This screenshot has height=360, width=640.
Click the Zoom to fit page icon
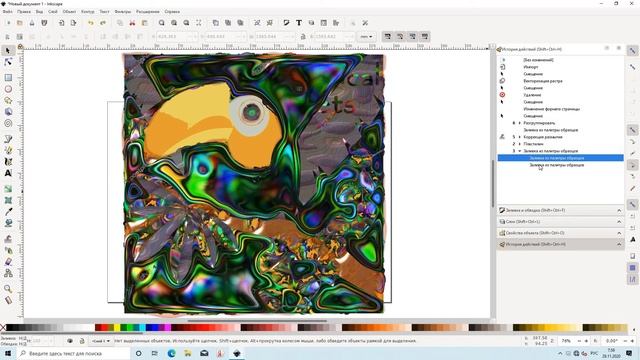[186, 23]
